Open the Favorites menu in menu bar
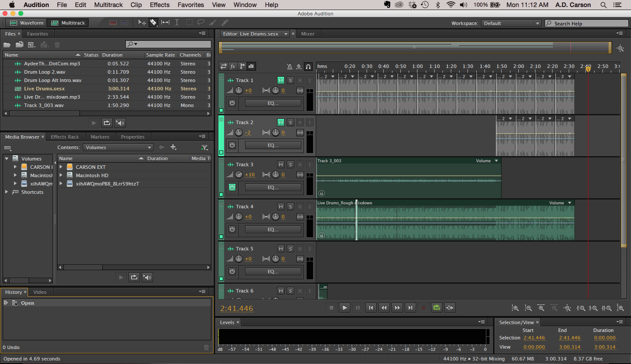Image resolution: width=631 pixels, height=364 pixels. (191, 5)
